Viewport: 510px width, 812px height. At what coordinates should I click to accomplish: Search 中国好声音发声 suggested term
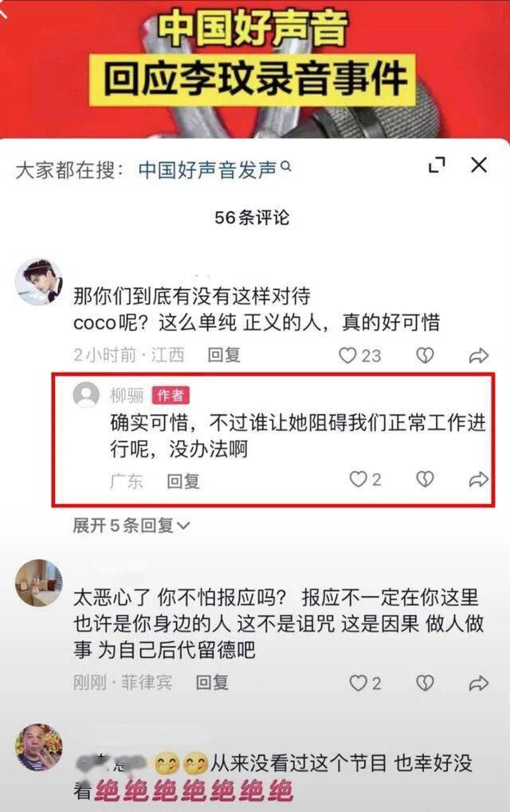coord(214,169)
